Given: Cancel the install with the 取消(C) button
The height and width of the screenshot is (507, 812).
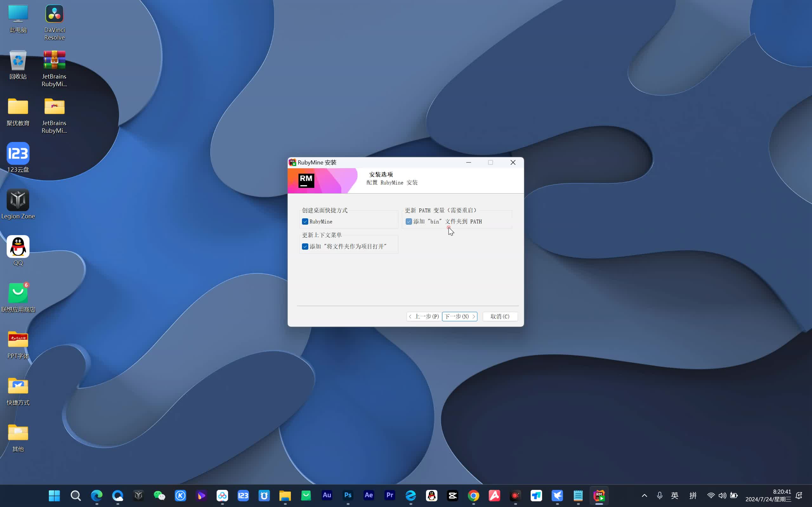Looking at the screenshot, I should (x=500, y=316).
